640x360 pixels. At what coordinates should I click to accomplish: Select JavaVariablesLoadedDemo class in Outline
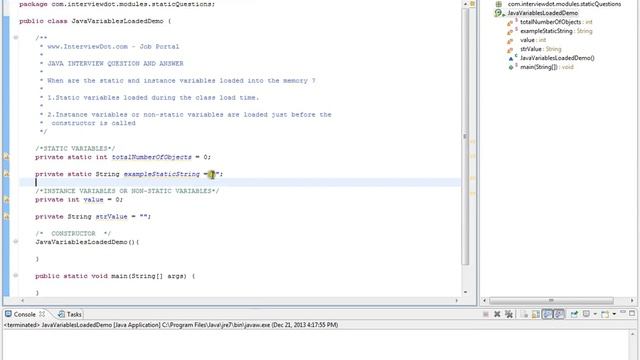coord(542,13)
